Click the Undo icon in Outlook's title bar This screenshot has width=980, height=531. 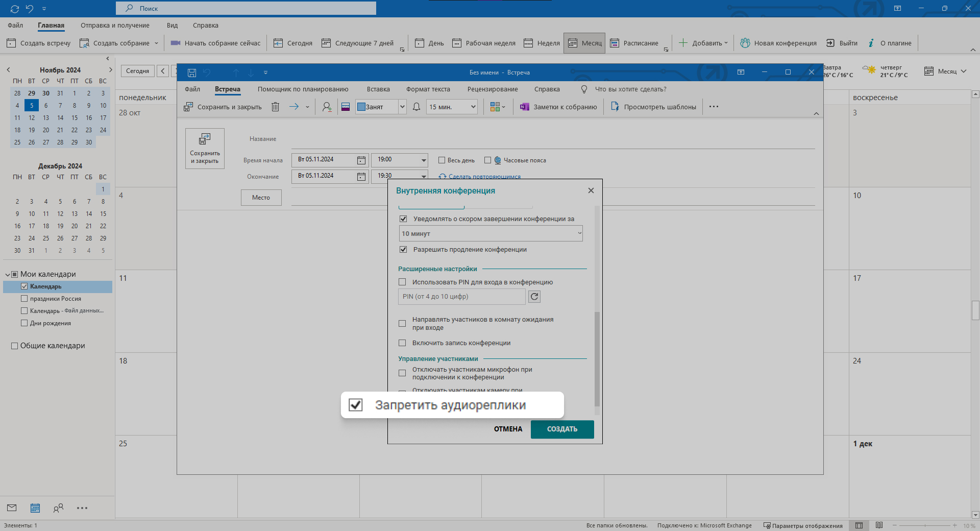[x=30, y=9]
